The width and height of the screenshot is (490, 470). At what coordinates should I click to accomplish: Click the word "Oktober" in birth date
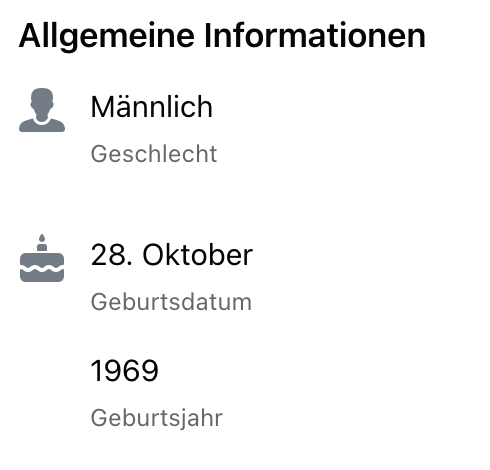pos(198,255)
